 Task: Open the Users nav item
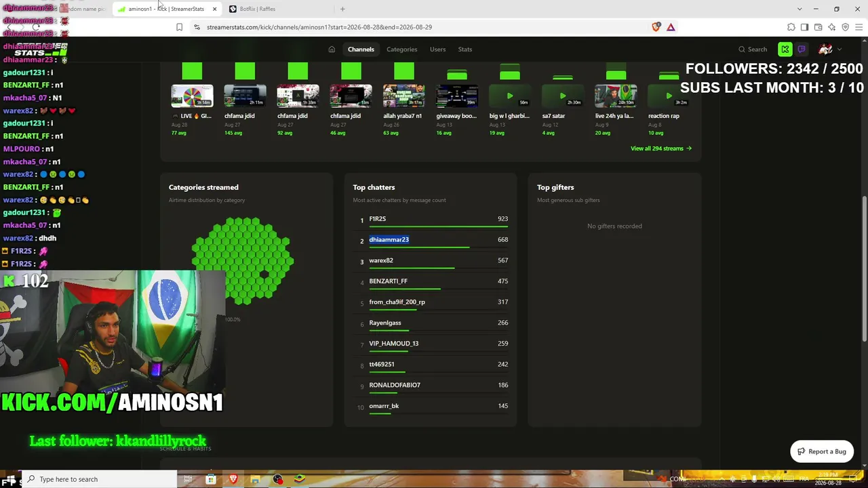(x=437, y=49)
